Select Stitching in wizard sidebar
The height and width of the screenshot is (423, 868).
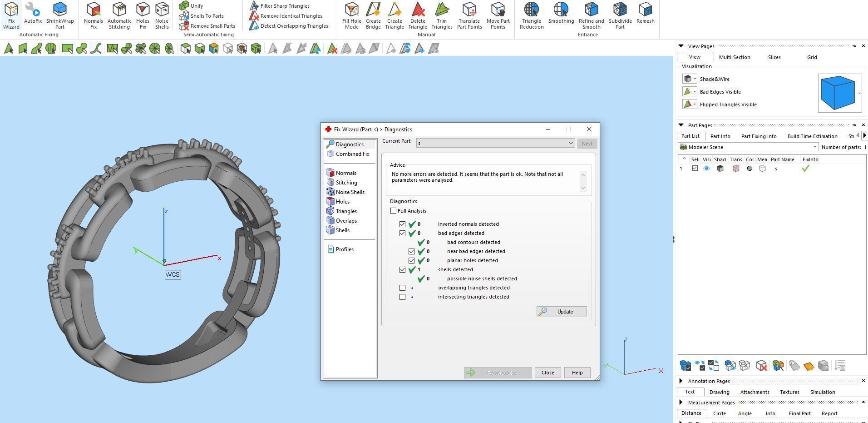[x=342, y=183]
